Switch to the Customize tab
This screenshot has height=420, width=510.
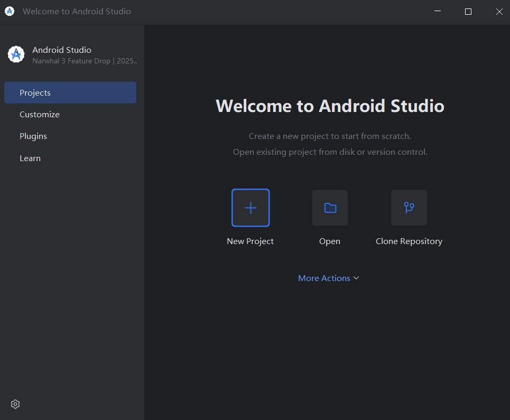(x=40, y=114)
